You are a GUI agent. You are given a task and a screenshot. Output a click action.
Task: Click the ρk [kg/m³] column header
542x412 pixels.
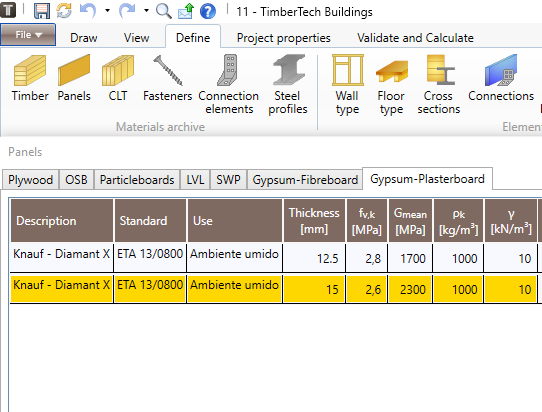[458, 221]
